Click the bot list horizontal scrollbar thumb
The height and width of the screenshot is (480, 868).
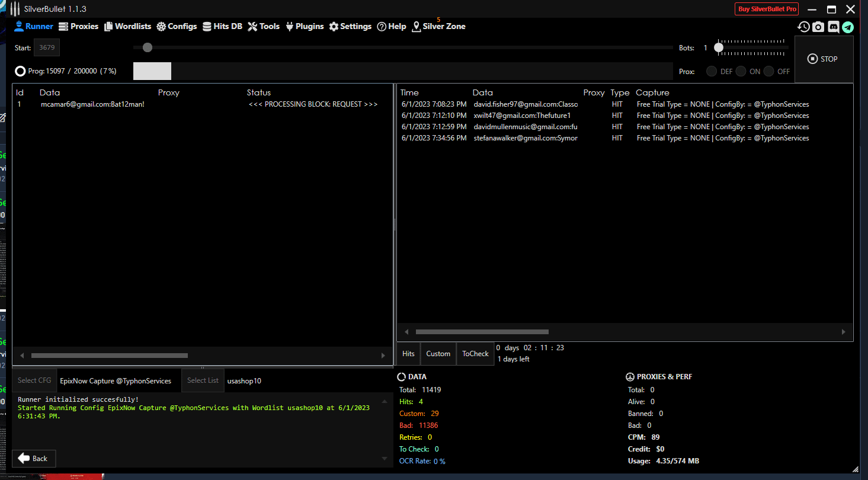[110, 356]
